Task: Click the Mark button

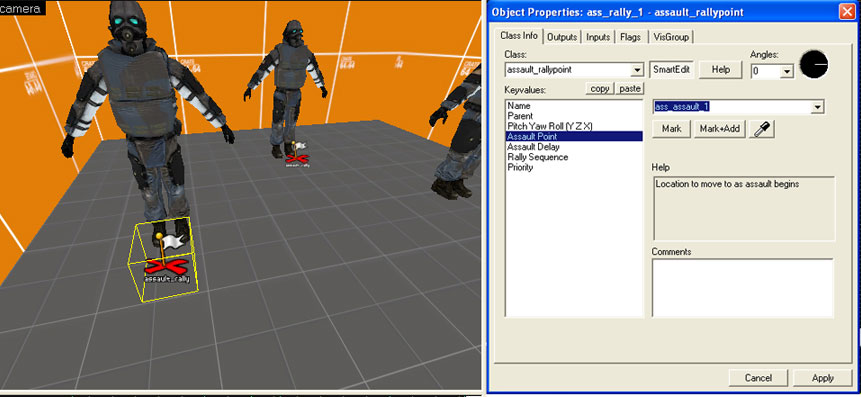Action: (672, 129)
